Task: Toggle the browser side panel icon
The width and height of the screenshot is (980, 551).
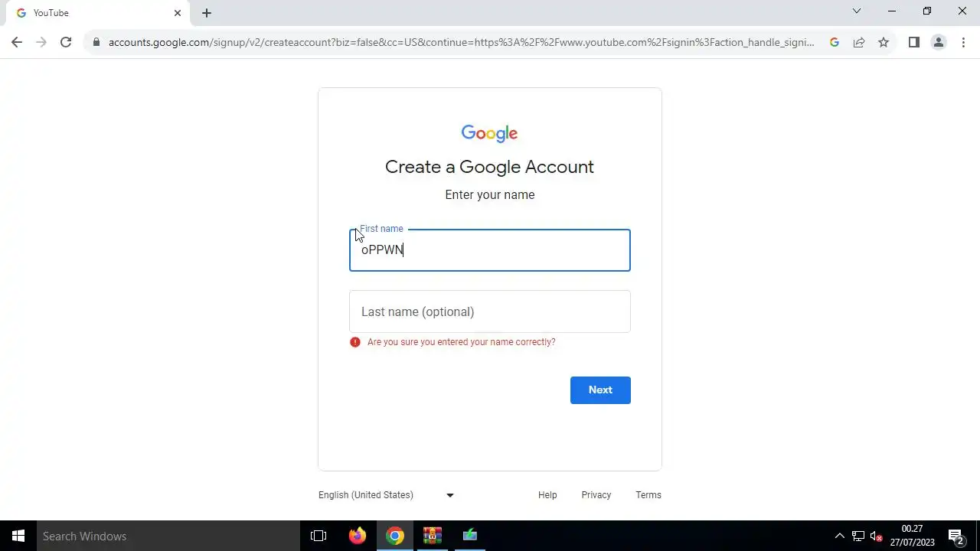Action: click(x=914, y=43)
